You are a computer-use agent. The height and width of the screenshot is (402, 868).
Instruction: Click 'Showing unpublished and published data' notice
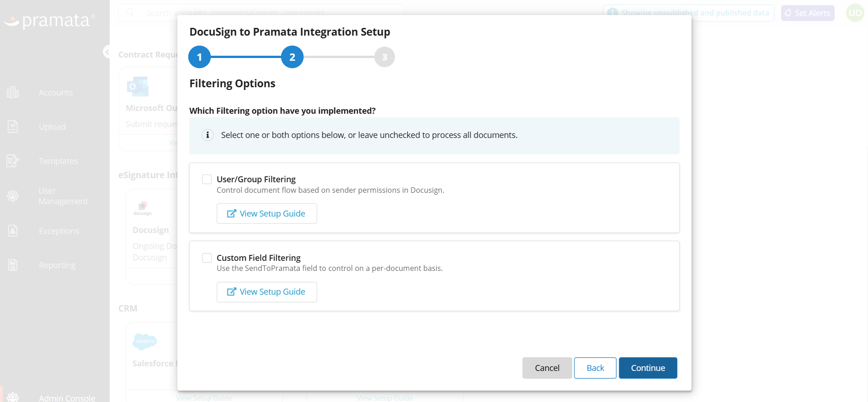688,13
